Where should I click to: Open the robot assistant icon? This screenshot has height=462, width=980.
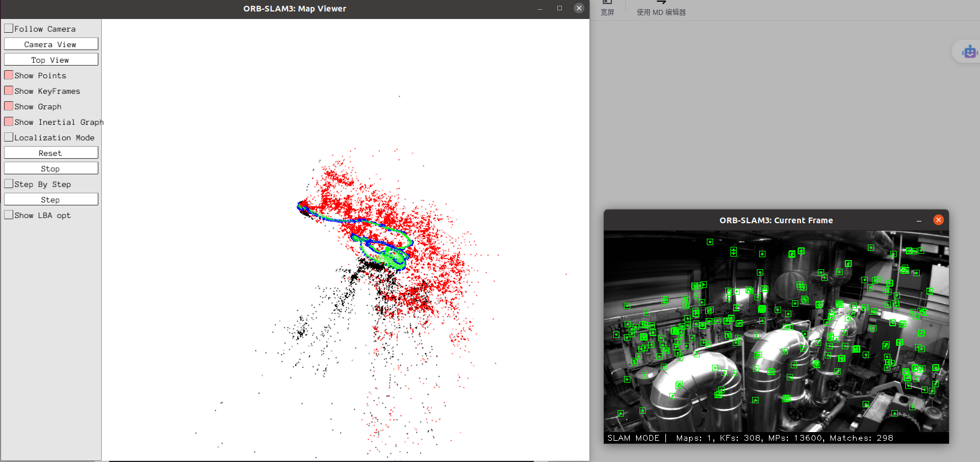coord(970,52)
